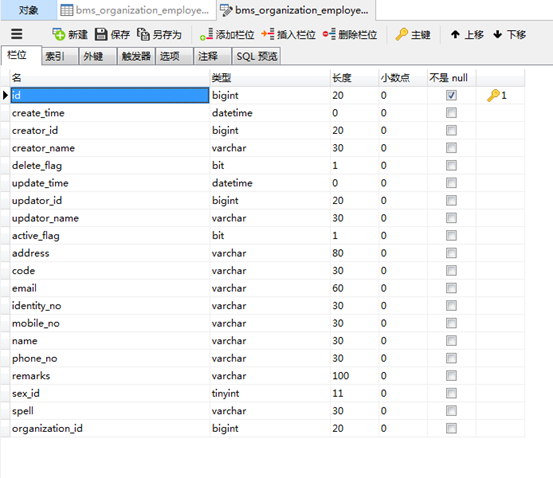The height and width of the screenshot is (478, 553).
Task: Switch to the 索引 indexes tab
Action: 60,56
